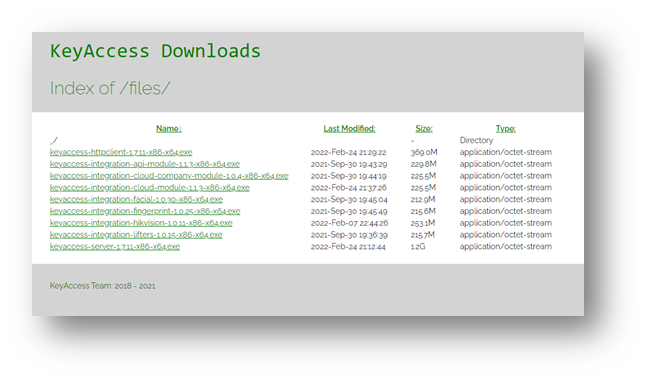Click the KeyAccess Team 2018 - 2021 footer
Image resolution: width=648 pixels, height=380 pixels.
tap(102, 286)
